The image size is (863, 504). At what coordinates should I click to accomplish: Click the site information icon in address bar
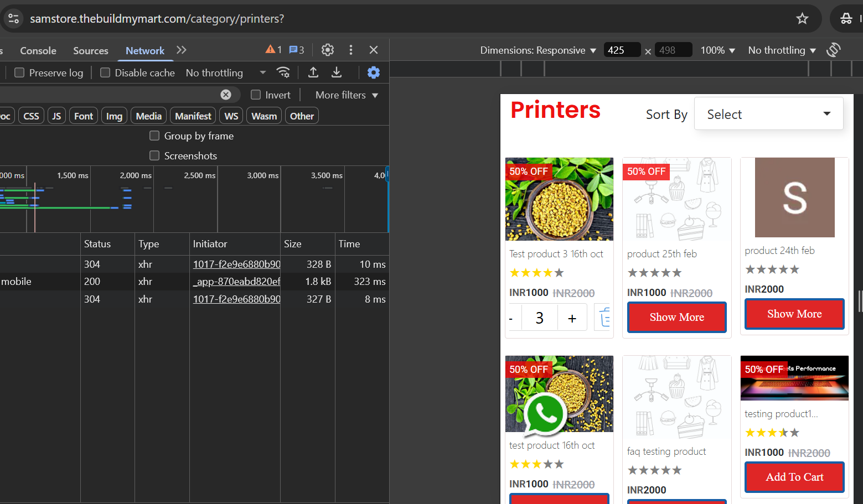13,18
